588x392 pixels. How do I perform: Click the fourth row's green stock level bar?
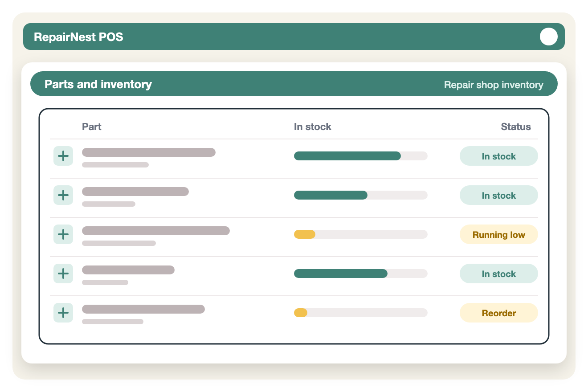tap(341, 274)
